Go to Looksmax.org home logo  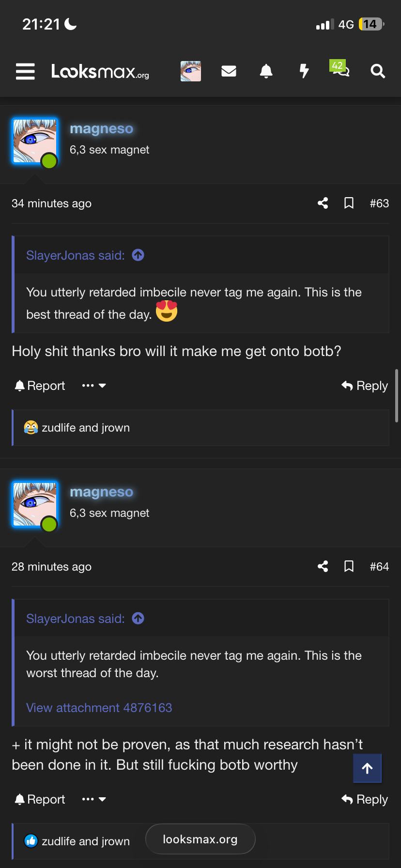100,71
